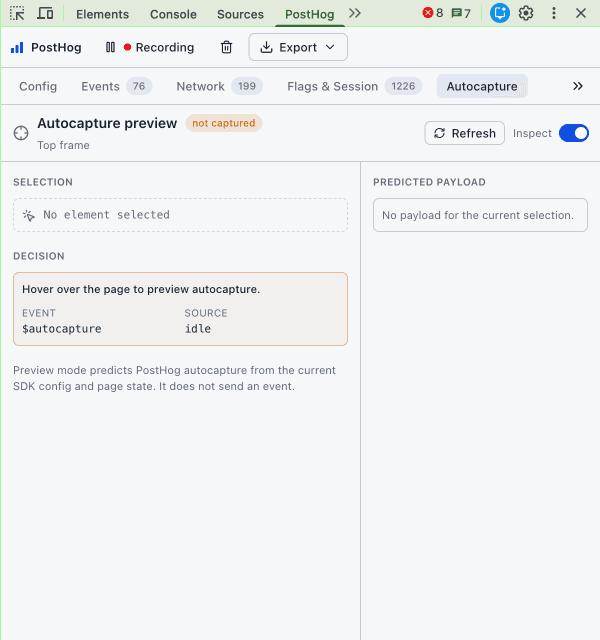
Task: Click the not captured badge
Action: point(224,123)
